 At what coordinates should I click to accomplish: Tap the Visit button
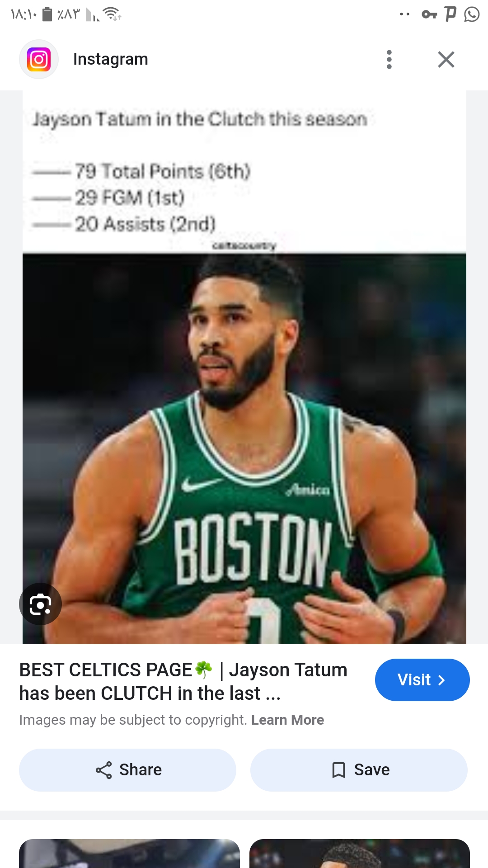click(x=422, y=680)
